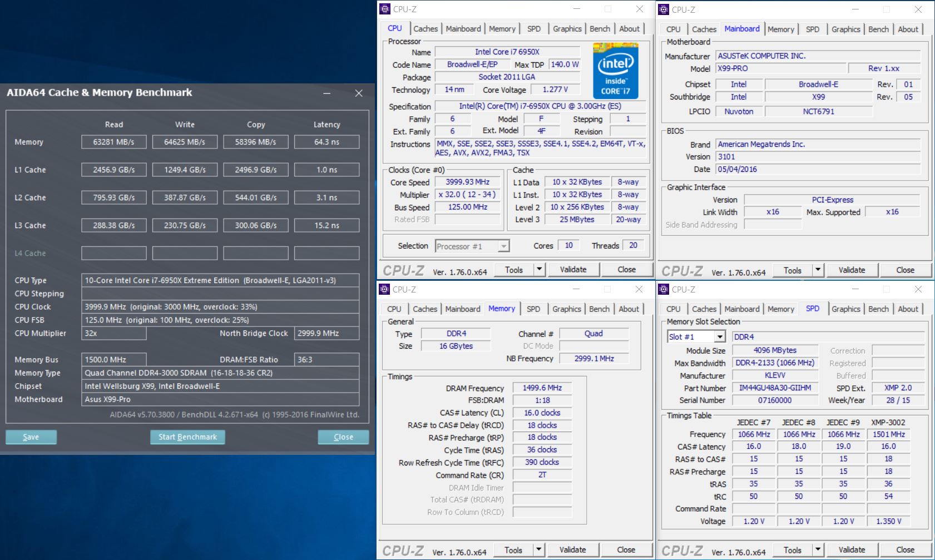The image size is (935, 560).
Task: Open Tools dropdown arrow in Mainboard window
Action: pyautogui.click(x=818, y=270)
